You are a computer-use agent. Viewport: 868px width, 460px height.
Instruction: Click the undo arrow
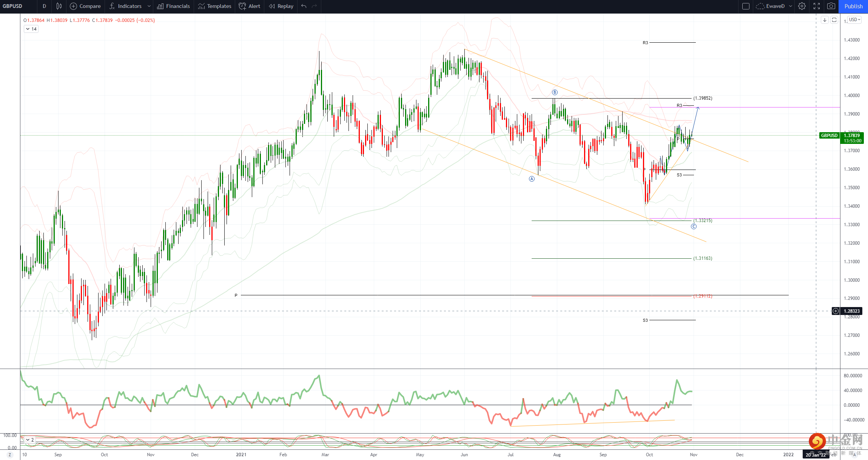point(304,6)
